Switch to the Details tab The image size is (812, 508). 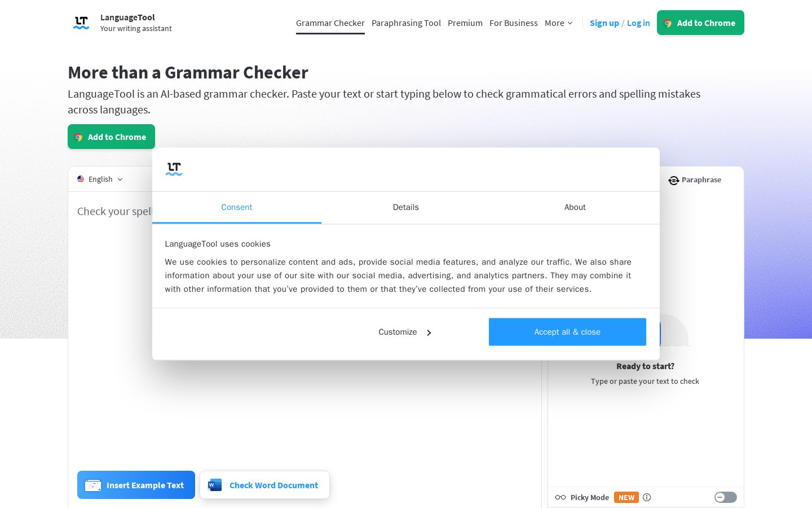tap(406, 207)
